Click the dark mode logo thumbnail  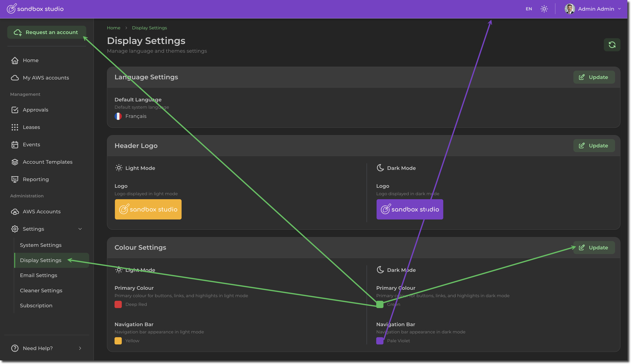(x=409, y=209)
